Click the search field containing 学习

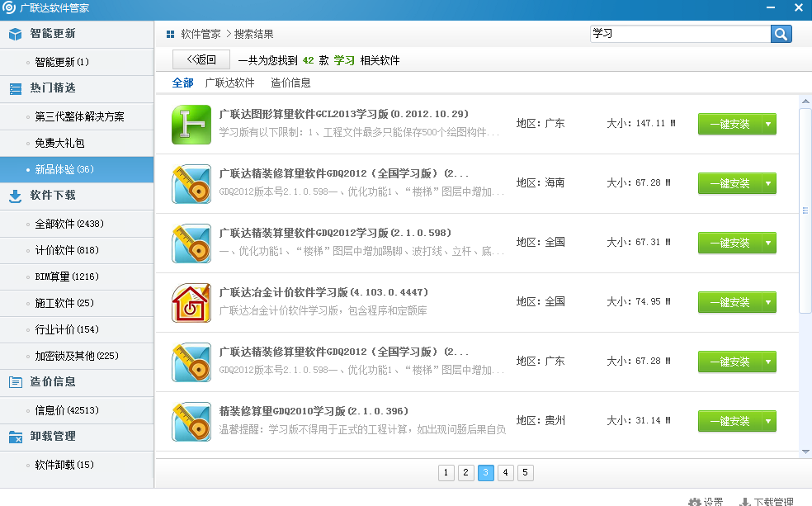pos(681,34)
